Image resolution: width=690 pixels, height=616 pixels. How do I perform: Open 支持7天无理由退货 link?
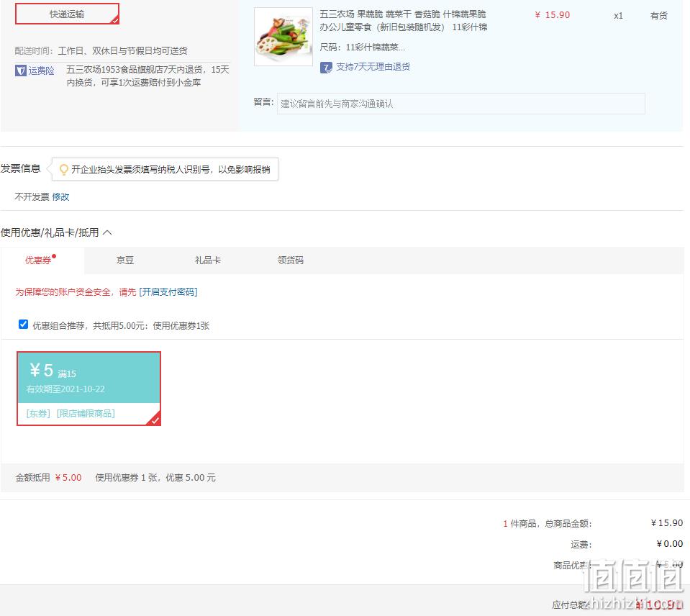pos(373,67)
